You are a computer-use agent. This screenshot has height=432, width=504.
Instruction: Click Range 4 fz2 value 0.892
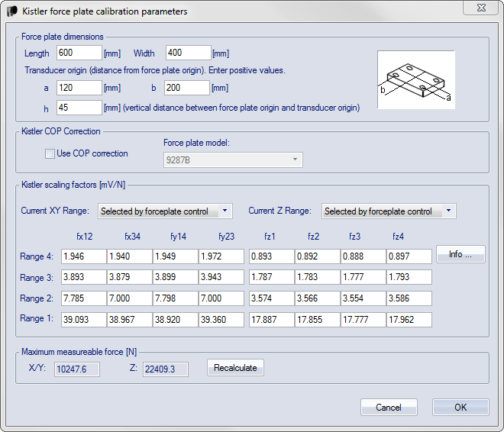click(x=318, y=256)
